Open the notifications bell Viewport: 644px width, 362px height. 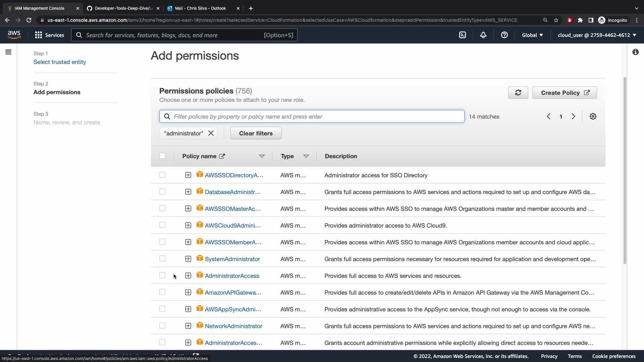click(483, 35)
